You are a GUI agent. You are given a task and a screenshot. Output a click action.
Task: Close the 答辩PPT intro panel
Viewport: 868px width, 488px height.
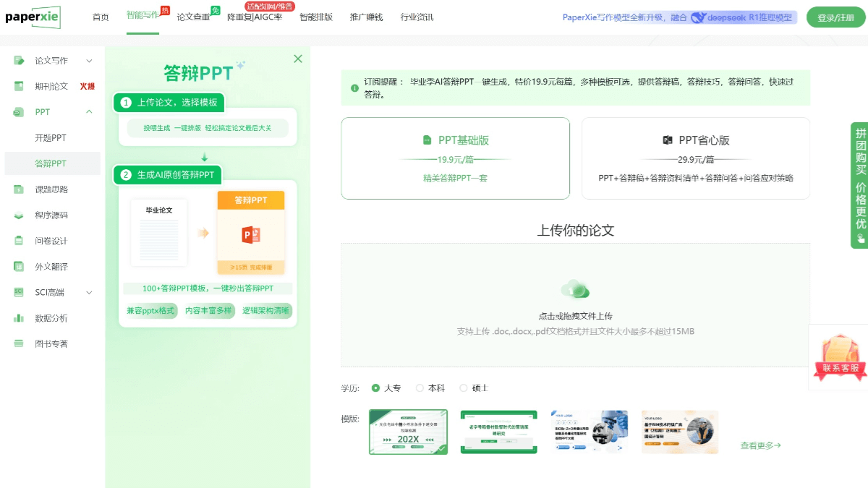click(298, 59)
